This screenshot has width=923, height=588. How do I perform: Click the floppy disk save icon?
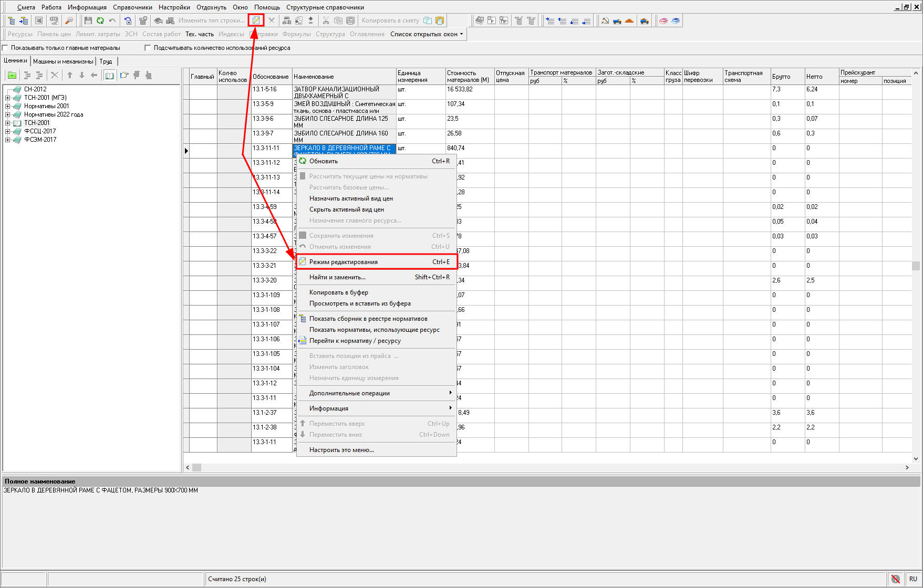88,20
